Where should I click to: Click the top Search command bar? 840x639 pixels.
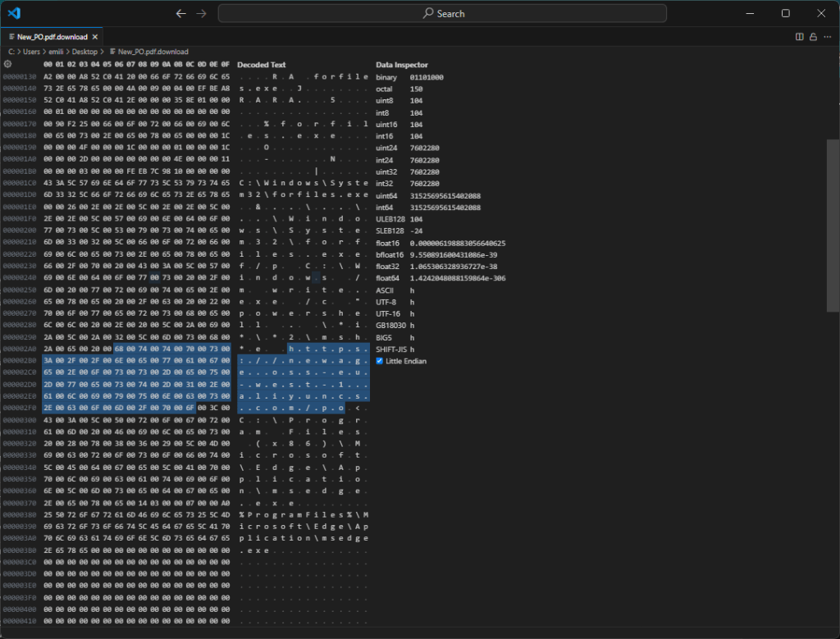coord(442,13)
